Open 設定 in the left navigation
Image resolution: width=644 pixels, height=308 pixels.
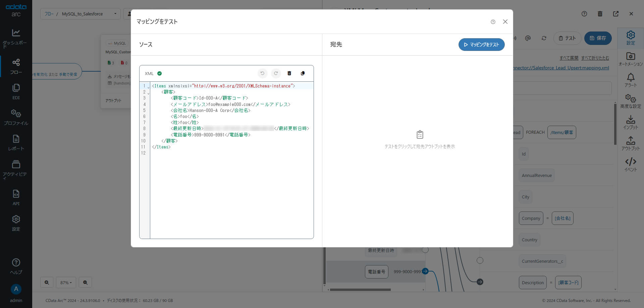[x=16, y=223]
